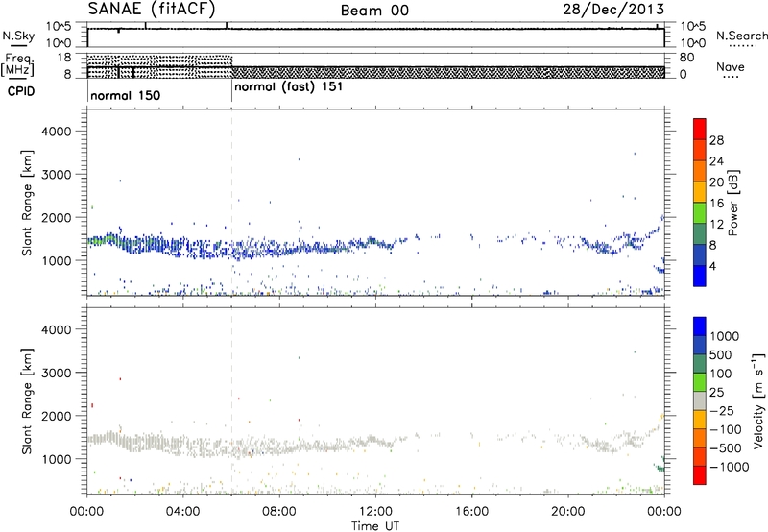Click the 'Power [dB]' colorbar title
Screen dimensions: 768x532
(732, 203)
